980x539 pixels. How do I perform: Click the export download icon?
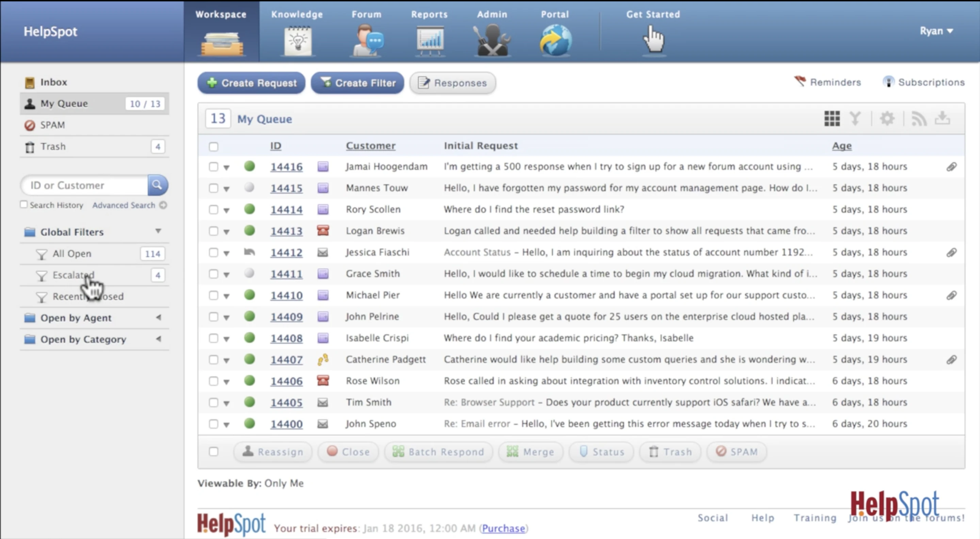pos(942,118)
